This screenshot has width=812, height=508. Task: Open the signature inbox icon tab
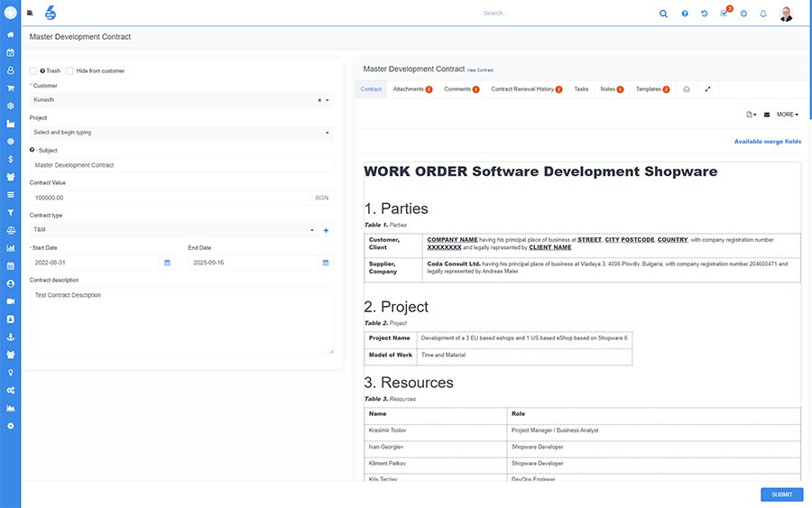[687, 89]
